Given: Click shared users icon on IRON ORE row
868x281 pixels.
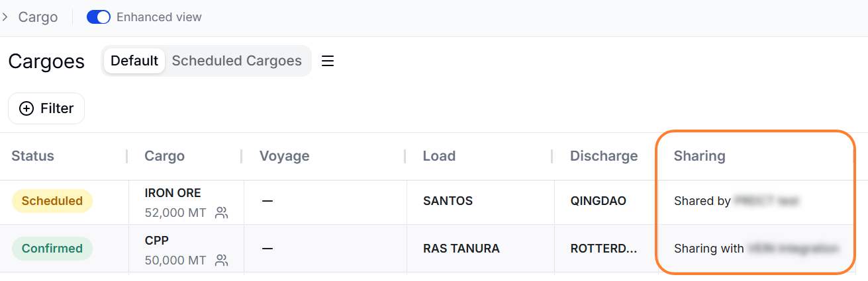Looking at the screenshot, I should coord(222,213).
